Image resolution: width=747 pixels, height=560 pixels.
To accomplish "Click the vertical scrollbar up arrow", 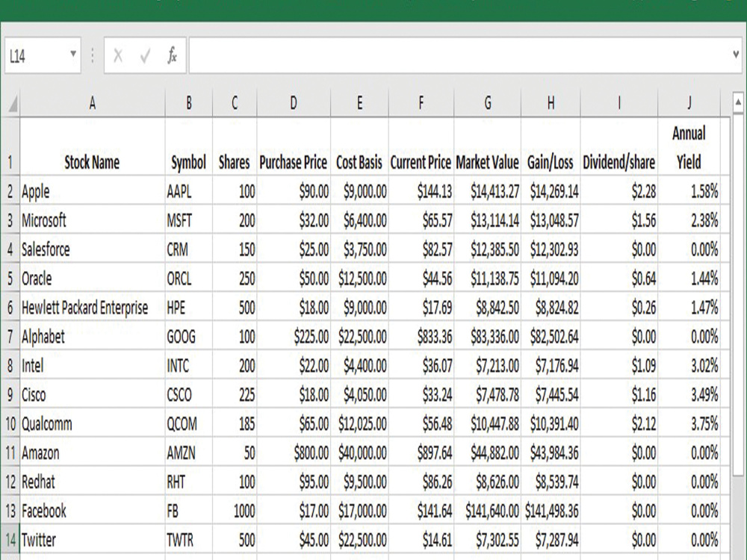I will point(738,102).
